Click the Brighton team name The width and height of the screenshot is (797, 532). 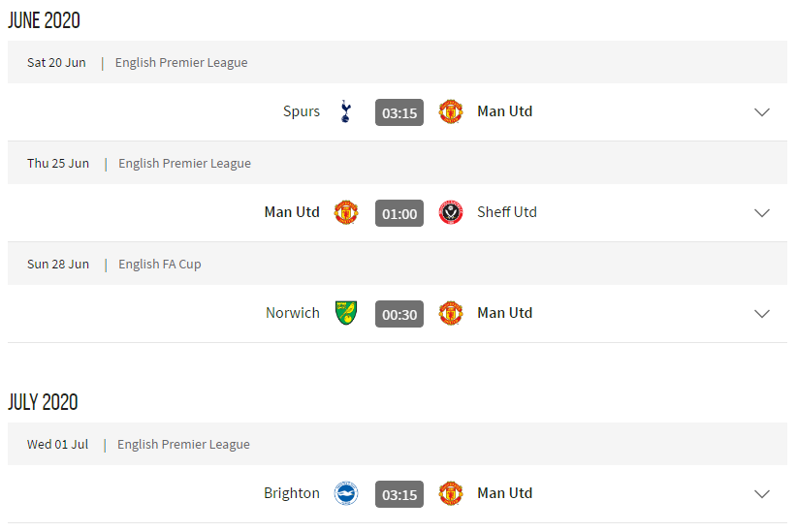[292, 493]
